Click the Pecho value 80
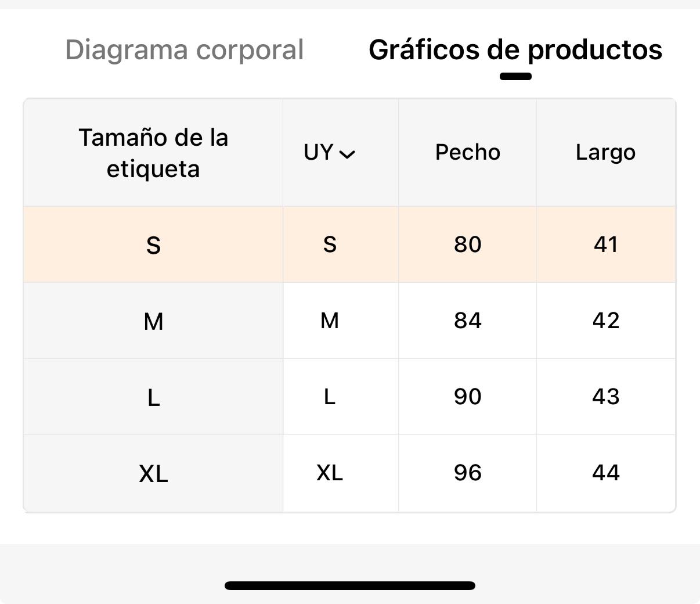This screenshot has width=700, height=604. (x=468, y=245)
